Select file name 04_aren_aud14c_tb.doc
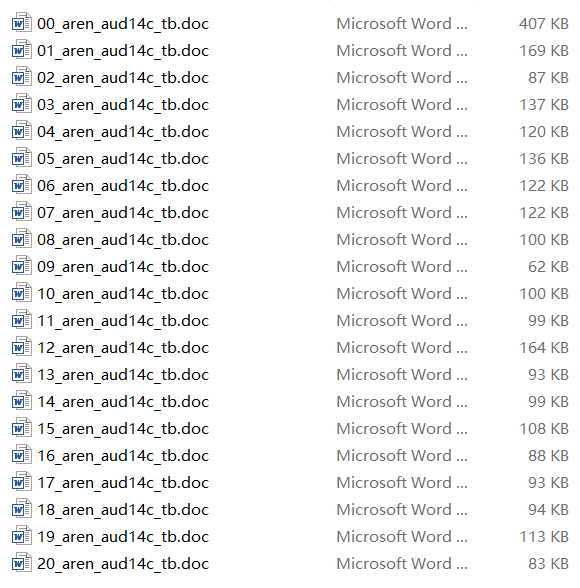The image size is (580, 588). click(123, 132)
